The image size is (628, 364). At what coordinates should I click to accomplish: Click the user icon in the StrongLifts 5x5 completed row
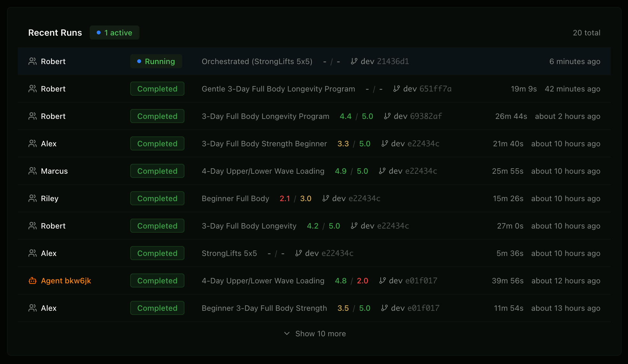(x=33, y=253)
